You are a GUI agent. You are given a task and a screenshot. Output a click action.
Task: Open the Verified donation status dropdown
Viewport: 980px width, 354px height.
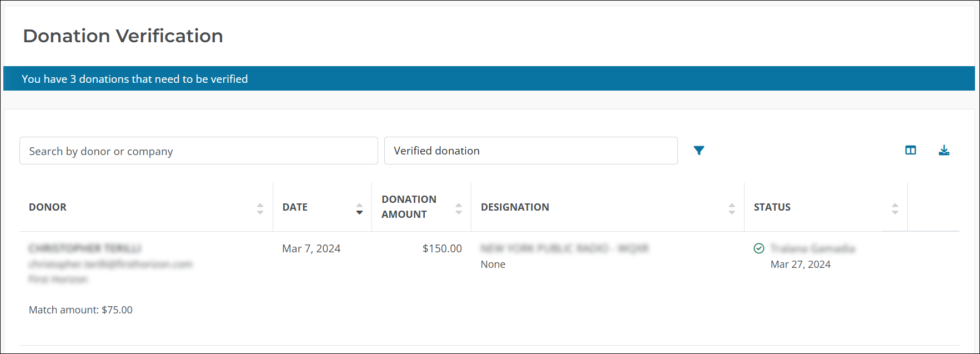click(530, 151)
